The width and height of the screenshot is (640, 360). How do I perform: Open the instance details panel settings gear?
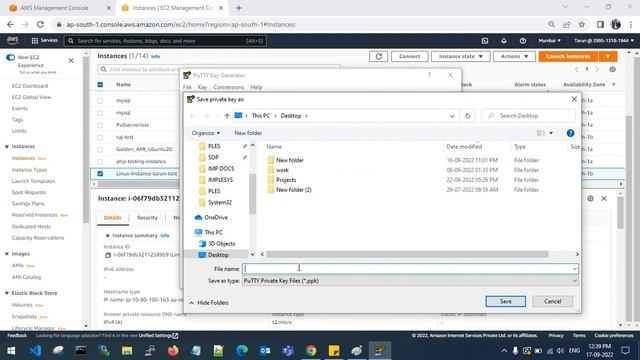click(x=590, y=198)
